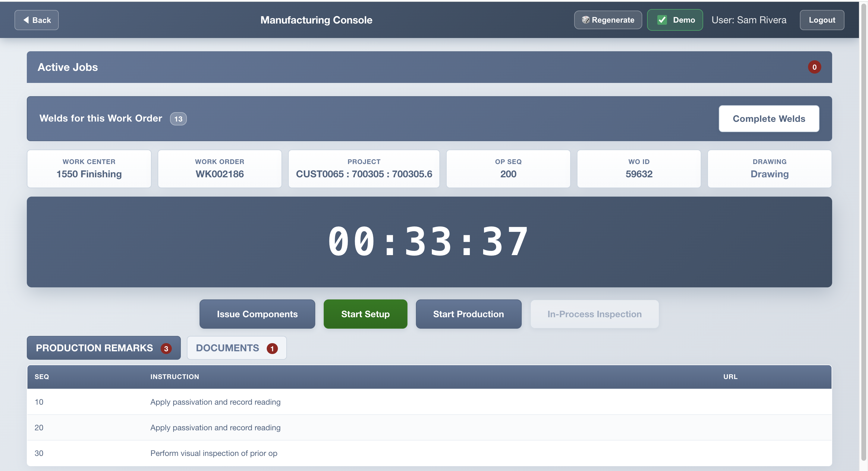
Task: Click the Op Seq 200 card
Action: tap(508, 169)
